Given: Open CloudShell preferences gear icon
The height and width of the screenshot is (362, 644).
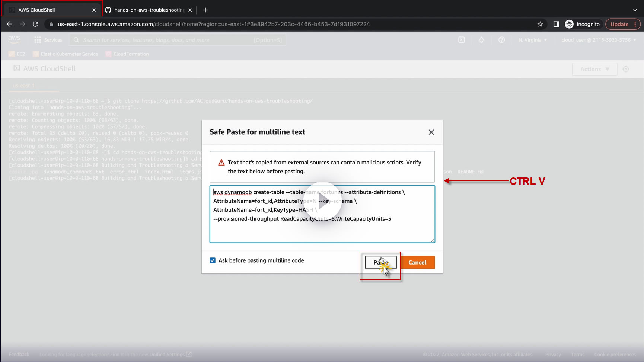Looking at the screenshot, I should coord(626,69).
